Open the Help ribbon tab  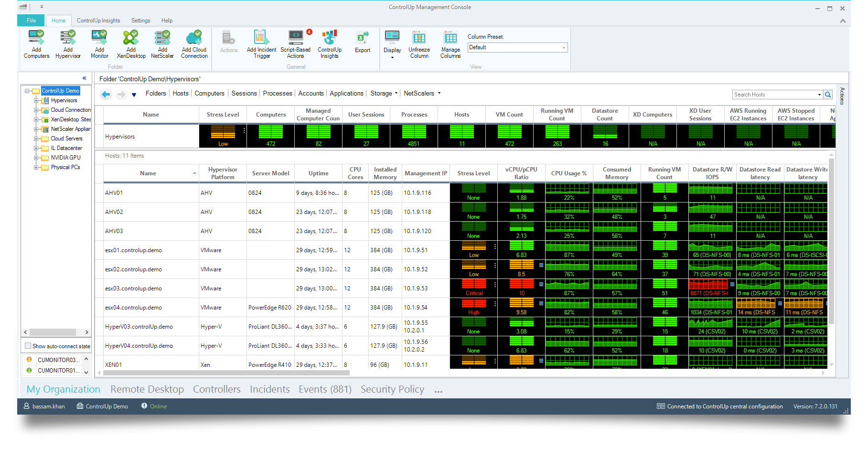click(x=167, y=21)
